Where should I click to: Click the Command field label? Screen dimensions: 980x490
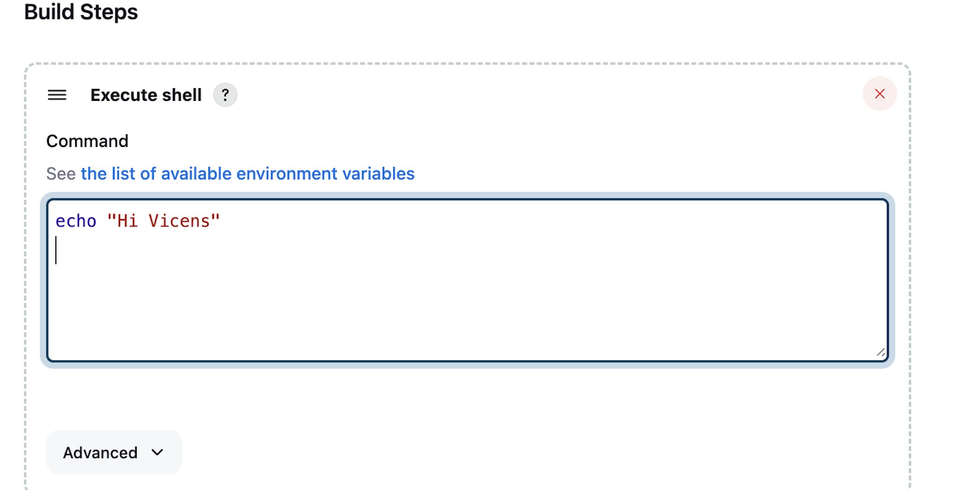87,141
